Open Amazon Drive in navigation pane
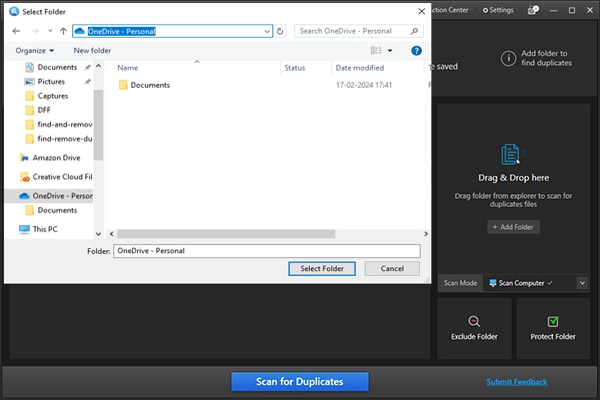600x400 pixels. (x=56, y=158)
